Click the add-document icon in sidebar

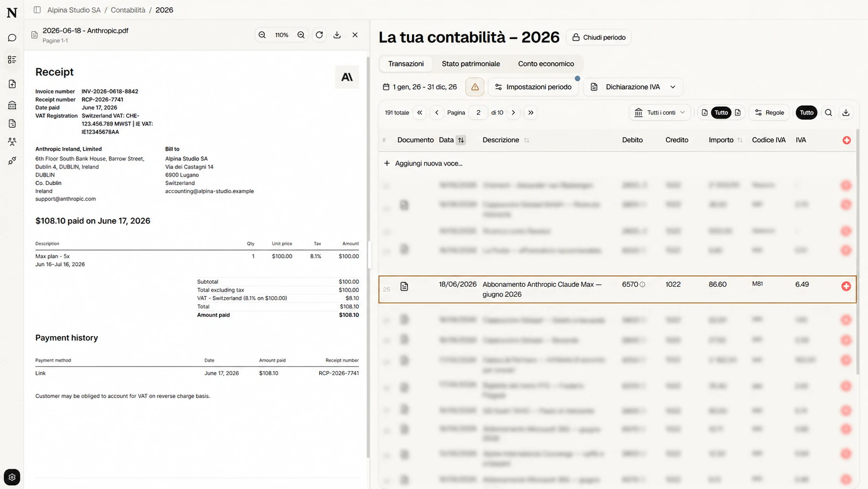pyautogui.click(x=12, y=84)
